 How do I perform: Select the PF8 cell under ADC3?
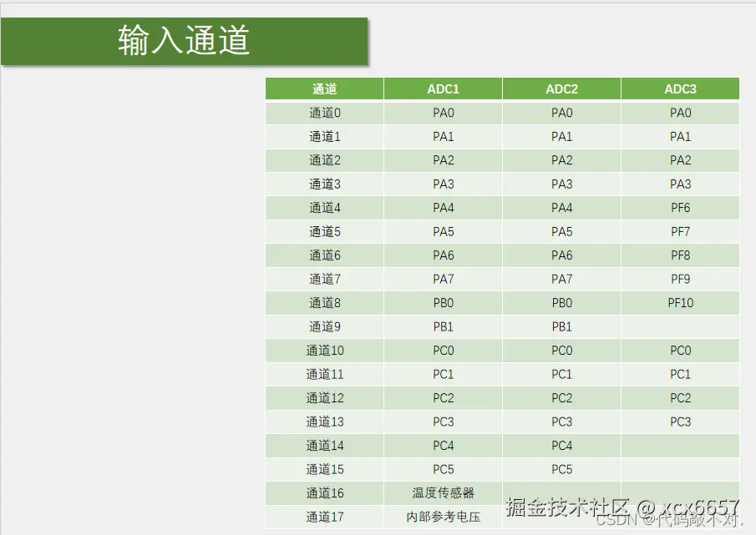[680, 255]
